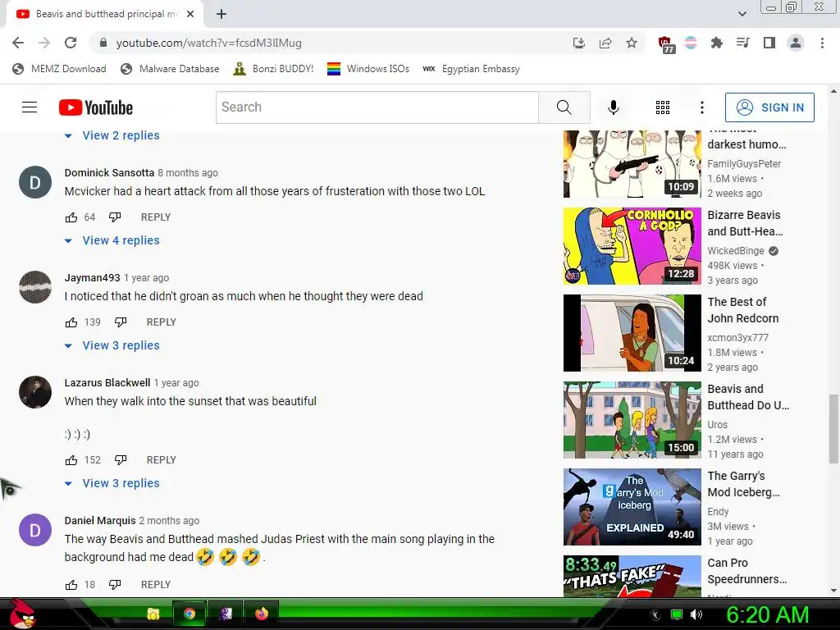The width and height of the screenshot is (840, 630).
Task: Start voice search with the microphone
Action: (614, 107)
